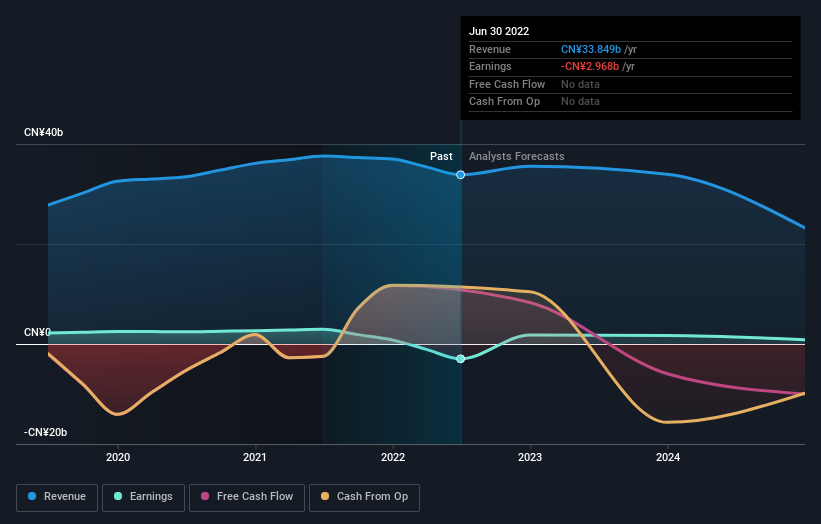
Task: Click the 'Jun 30 2022' tooltip date
Action: [x=499, y=31]
